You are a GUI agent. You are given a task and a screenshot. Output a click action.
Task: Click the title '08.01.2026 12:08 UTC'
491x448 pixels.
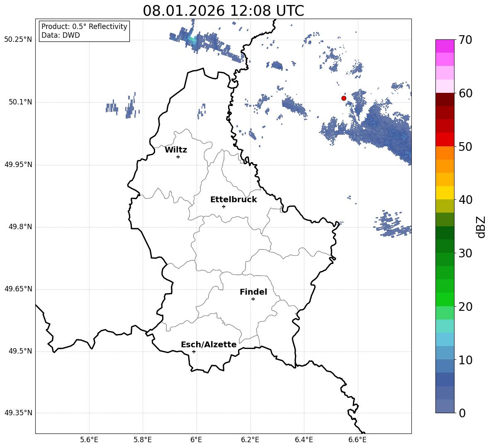224,11
